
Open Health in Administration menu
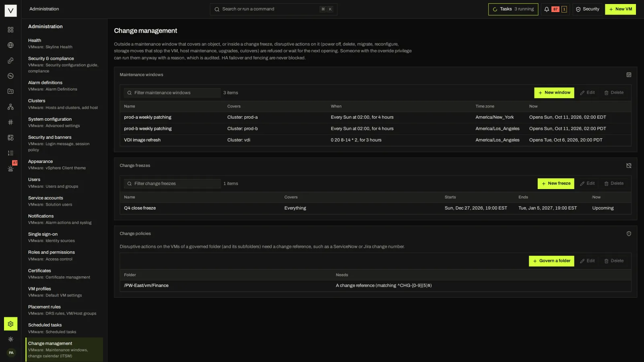[64, 43]
